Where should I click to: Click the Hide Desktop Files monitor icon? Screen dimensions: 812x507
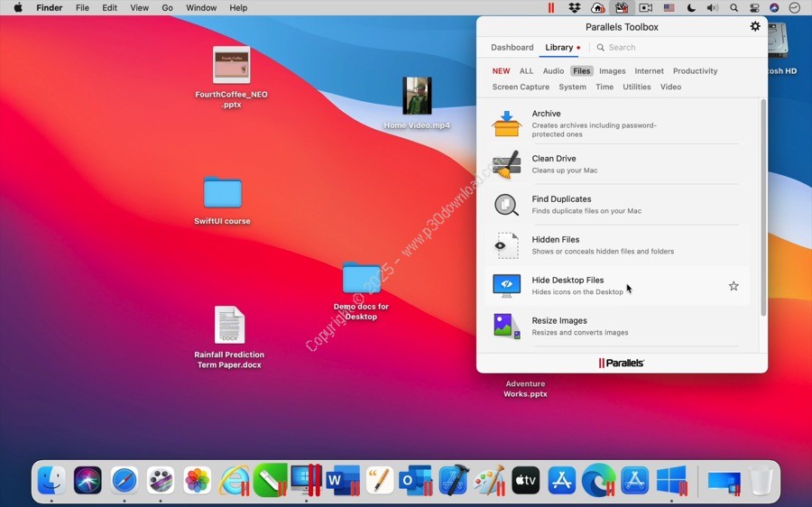click(x=506, y=286)
